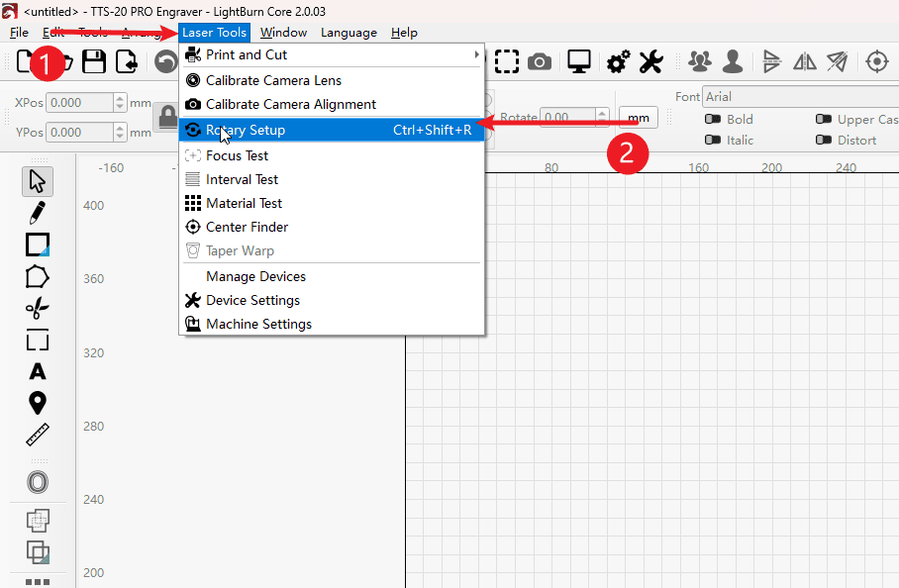
Task: Activate the scissors cut tool
Action: pyautogui.click(x=38, y=309)
